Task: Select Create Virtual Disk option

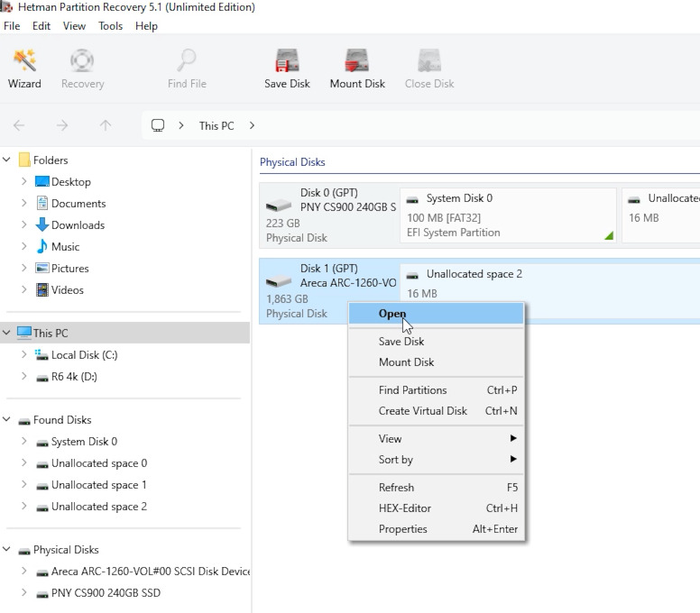Action: coord(436,410)
